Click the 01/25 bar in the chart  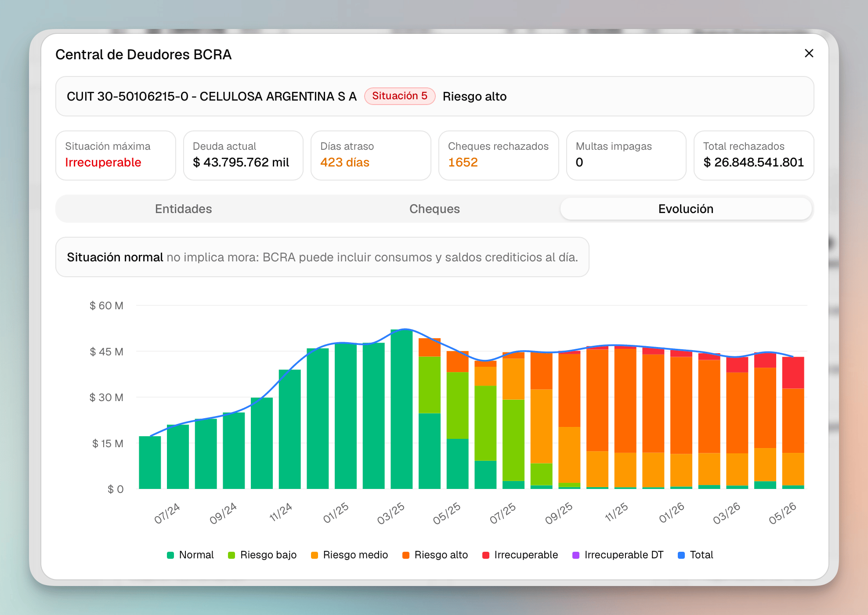click(x=346, y=416)
